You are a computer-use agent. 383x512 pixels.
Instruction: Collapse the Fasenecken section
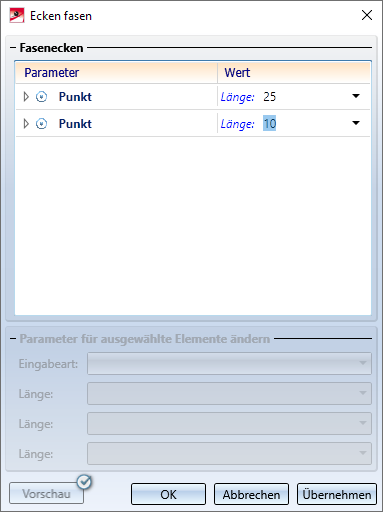(13, 48)
